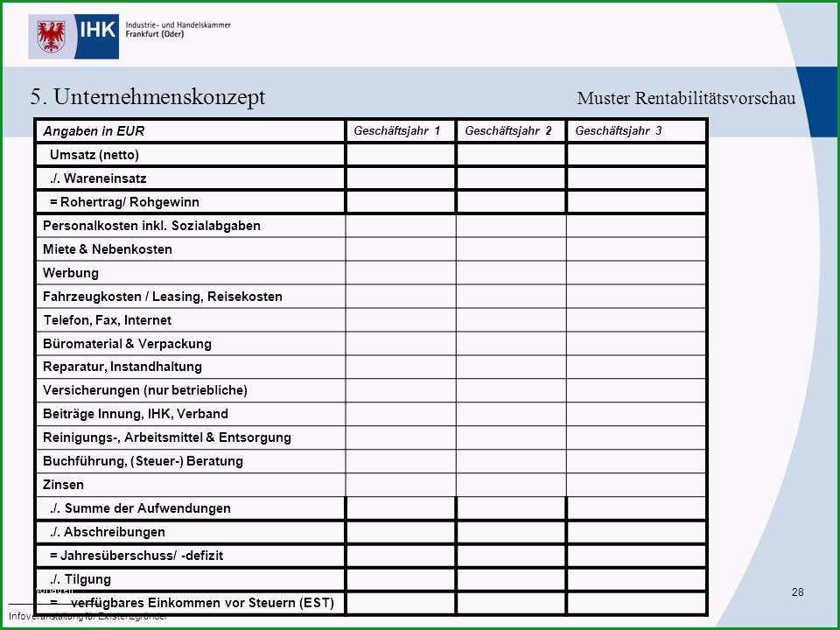
Task: Click the verfügbares Einkommen cell, Geschäftsjahr 3
Action: click(x=636, y=603)
